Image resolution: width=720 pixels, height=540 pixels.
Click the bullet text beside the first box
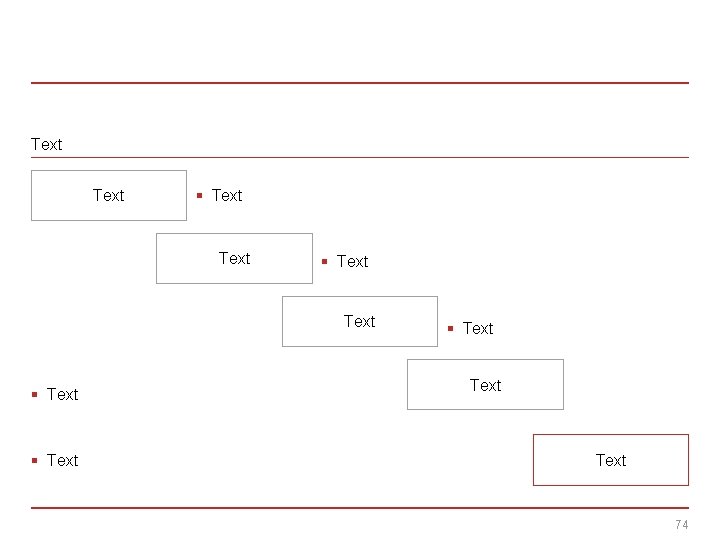point(227,196)
